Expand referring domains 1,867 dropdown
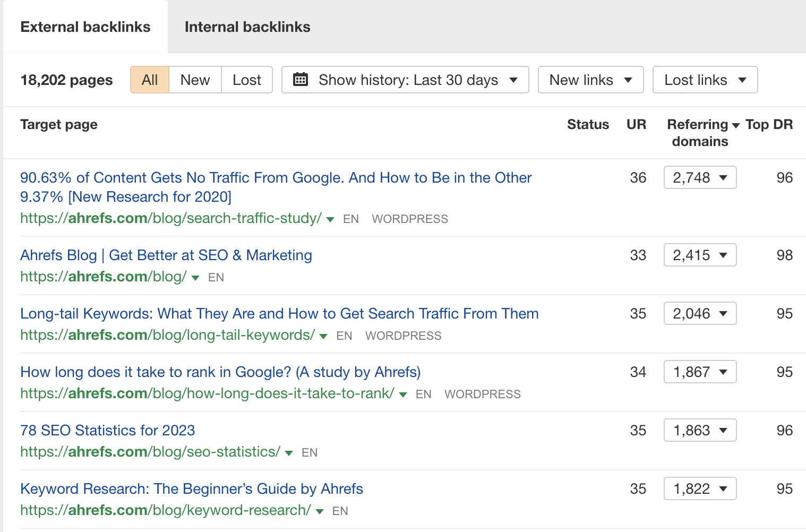 700,372
